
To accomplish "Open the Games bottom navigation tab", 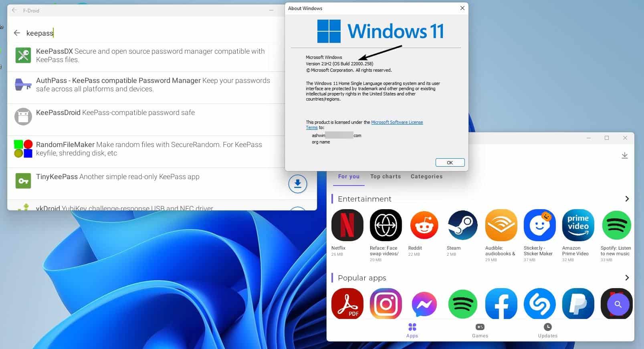I will (480, 331).
